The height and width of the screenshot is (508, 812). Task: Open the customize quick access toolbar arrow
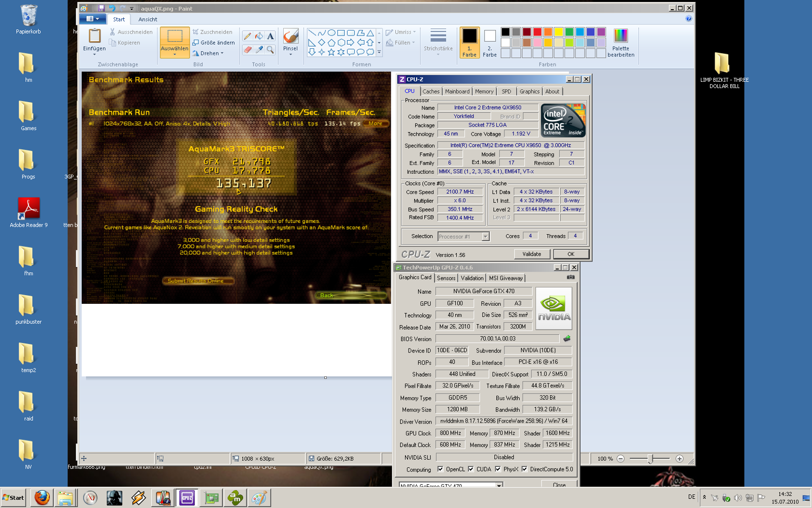click(x=132, y=9)
